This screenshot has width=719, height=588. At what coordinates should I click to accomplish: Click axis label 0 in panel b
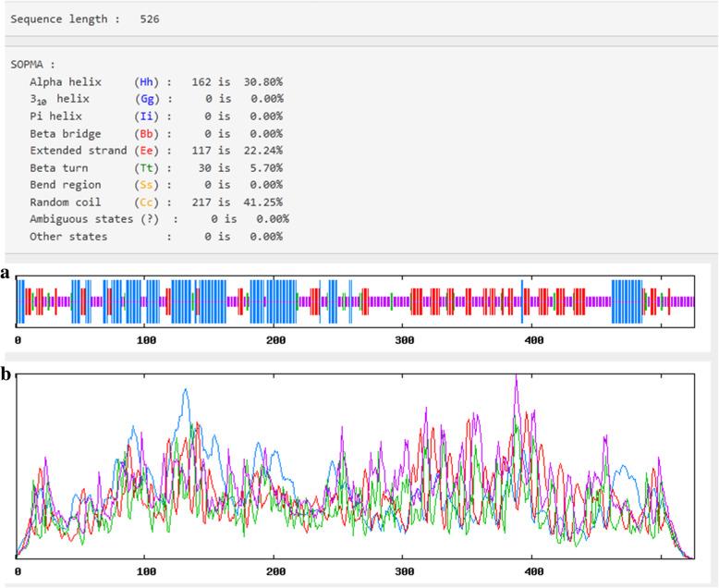coord(18,572)
